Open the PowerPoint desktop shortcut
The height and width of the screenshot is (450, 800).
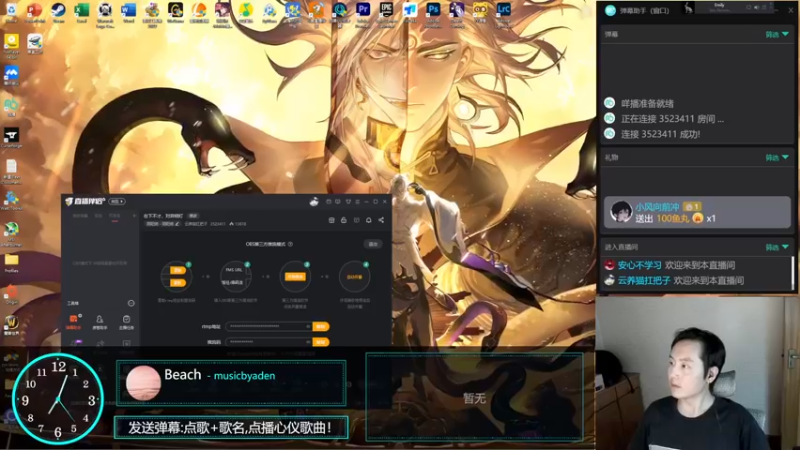(x=34, y=11)
